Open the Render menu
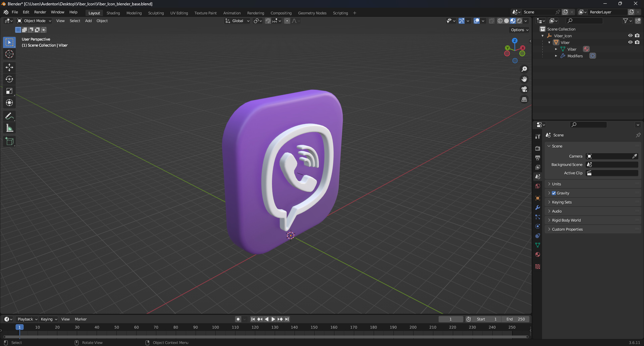The width and height of the screenshot is (644, 346). coord(40,12)
